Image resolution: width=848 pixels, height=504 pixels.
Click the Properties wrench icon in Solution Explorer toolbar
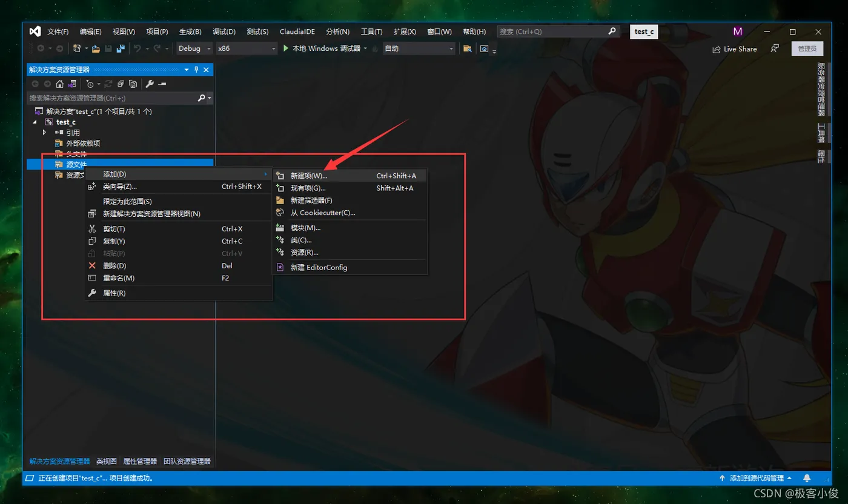click(x=150, y=84)
